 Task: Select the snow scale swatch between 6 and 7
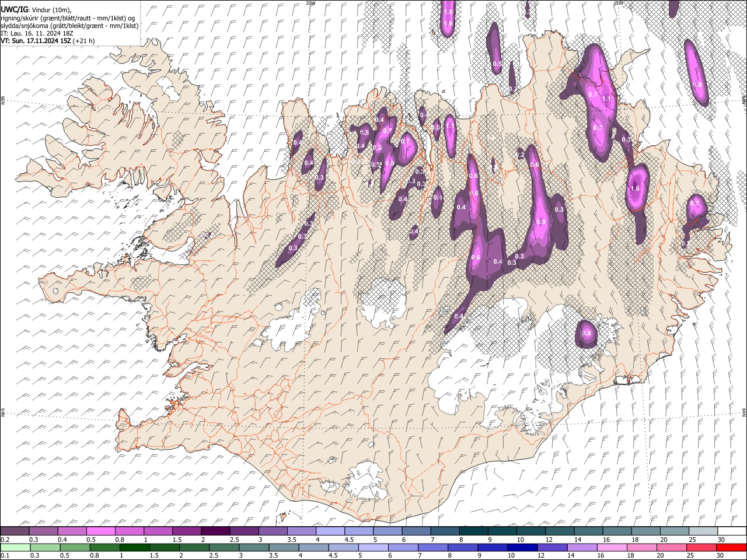[417, 531]
